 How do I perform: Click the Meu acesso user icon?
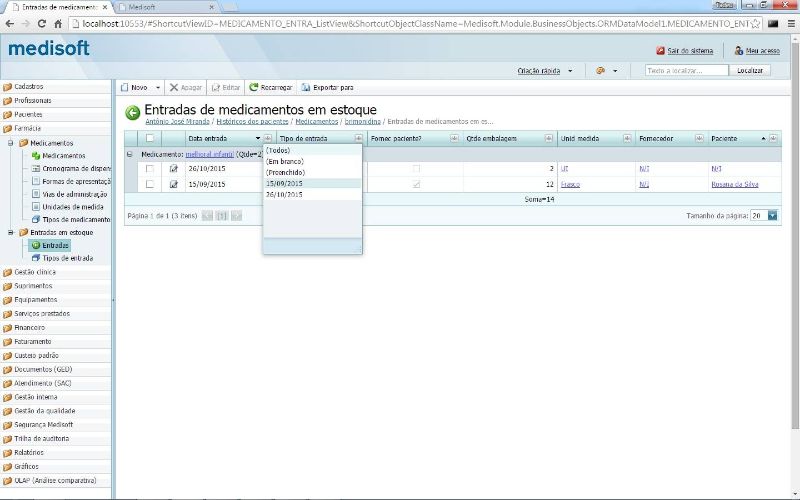[739, 51]
